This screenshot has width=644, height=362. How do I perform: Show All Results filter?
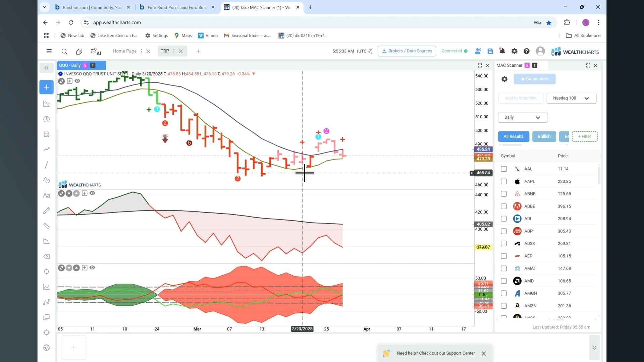click(514, 136)
